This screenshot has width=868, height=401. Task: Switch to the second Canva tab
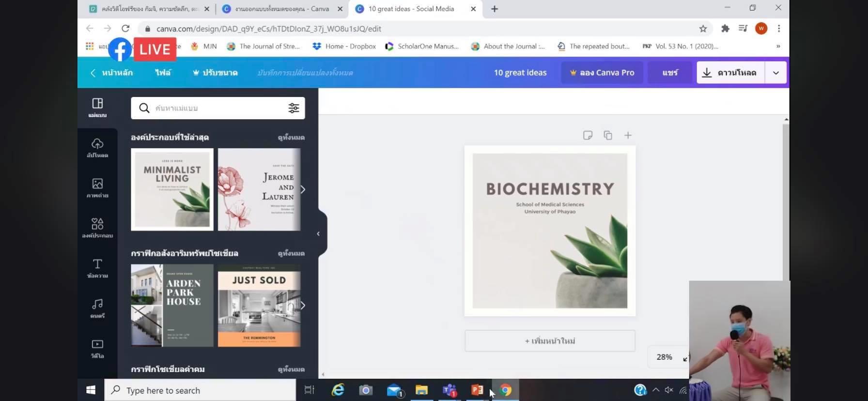click(281, 9)
